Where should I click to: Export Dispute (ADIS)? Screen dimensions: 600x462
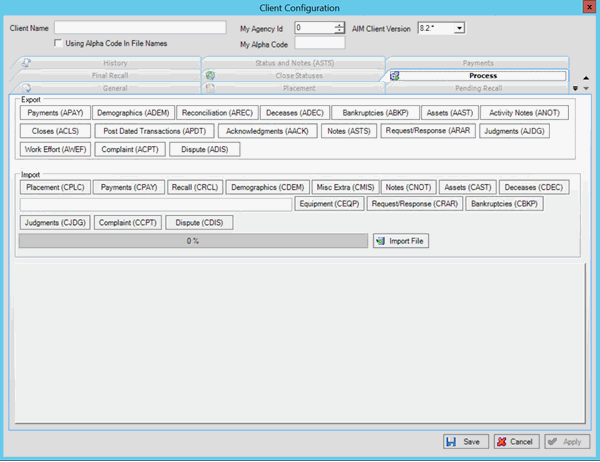(x=205, y=149)
